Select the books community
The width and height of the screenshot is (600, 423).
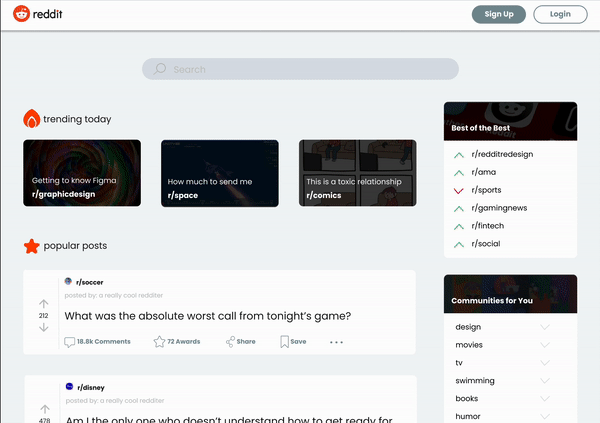click(466, 399)
